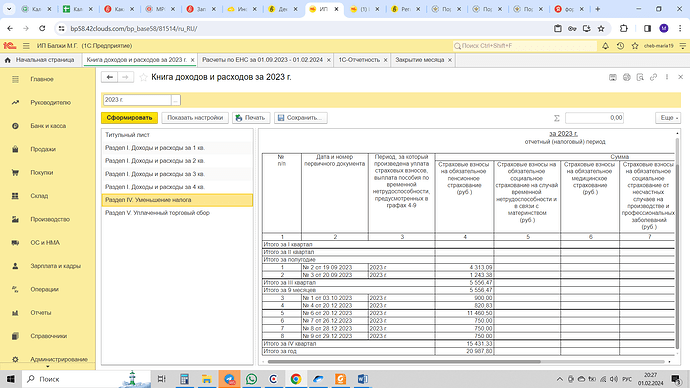Open the Склад section
The image size is (690, 388).
[x=39, y=196]
